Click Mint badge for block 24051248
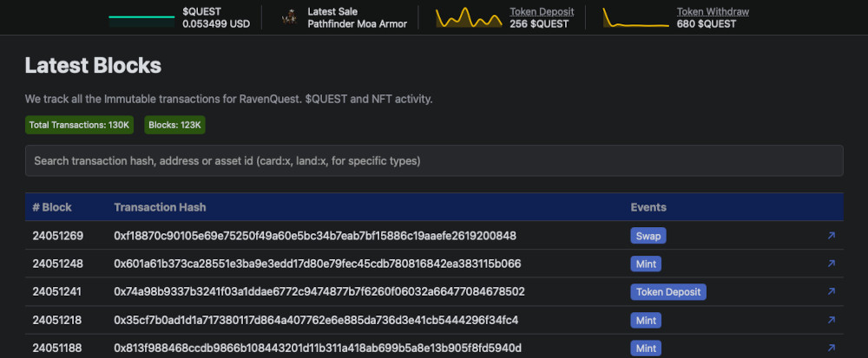 648,264
